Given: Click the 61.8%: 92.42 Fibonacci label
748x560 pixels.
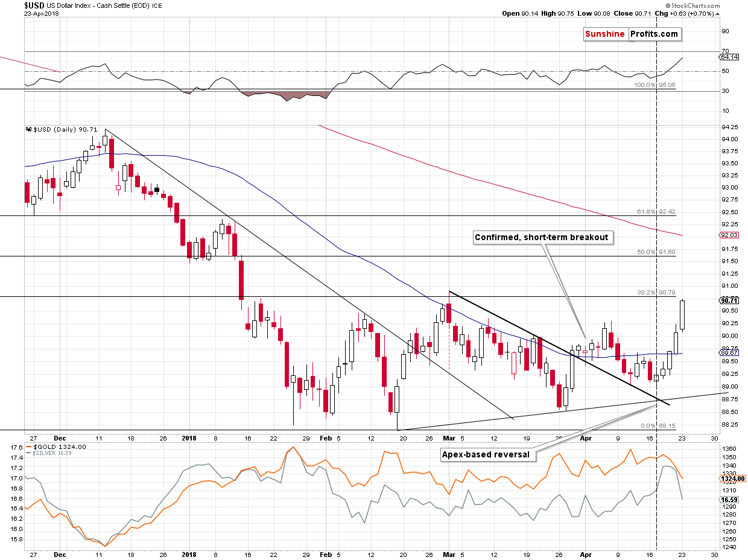Looking at the screenshot, I should coord(655,212).
